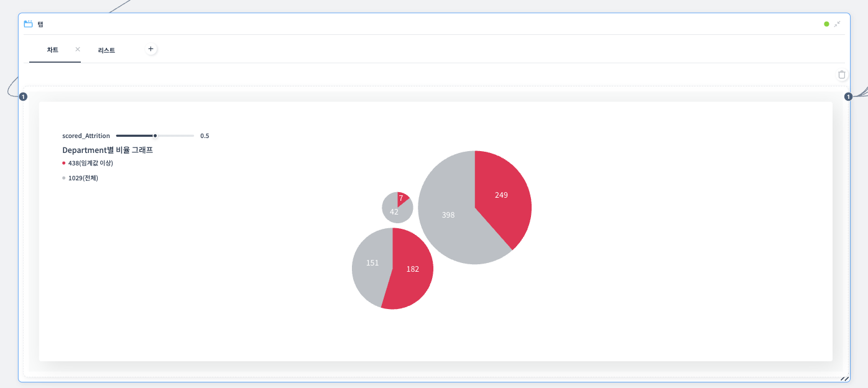Collapse the panel with the shrink arrows icon
This screenshot has height=388, width=868.
(837, 24)
